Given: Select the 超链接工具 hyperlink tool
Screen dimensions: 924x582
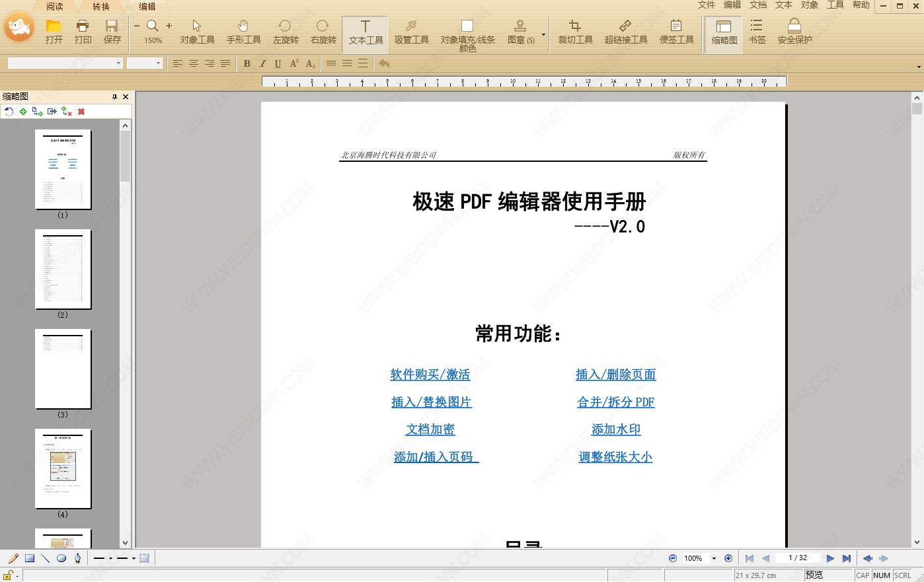Looking at the screenshot, I should tap(625, 31).
